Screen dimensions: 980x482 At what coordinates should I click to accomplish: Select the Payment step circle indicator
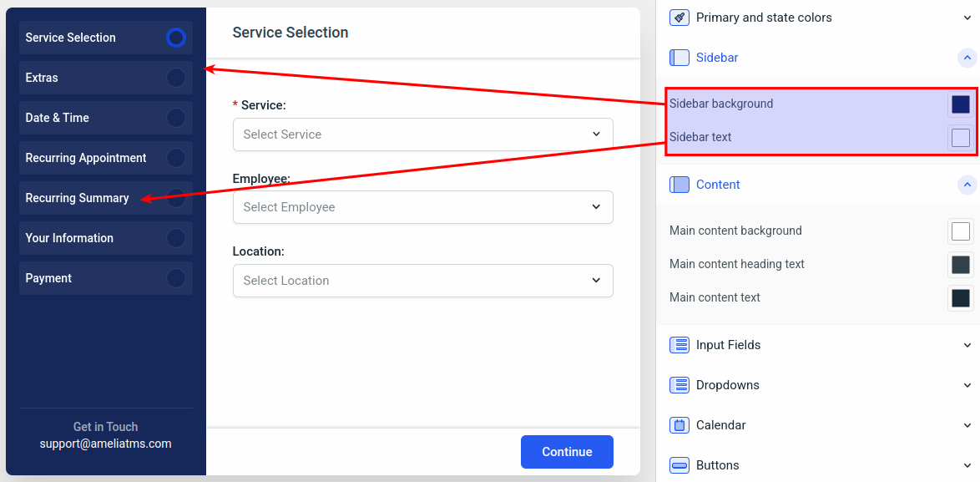175,278
